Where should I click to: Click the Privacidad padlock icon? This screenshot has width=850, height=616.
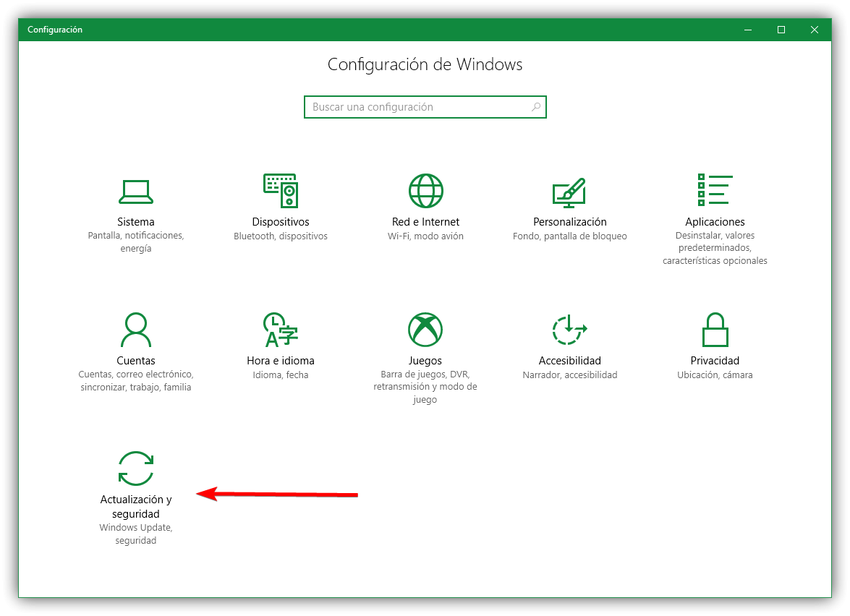714,330
